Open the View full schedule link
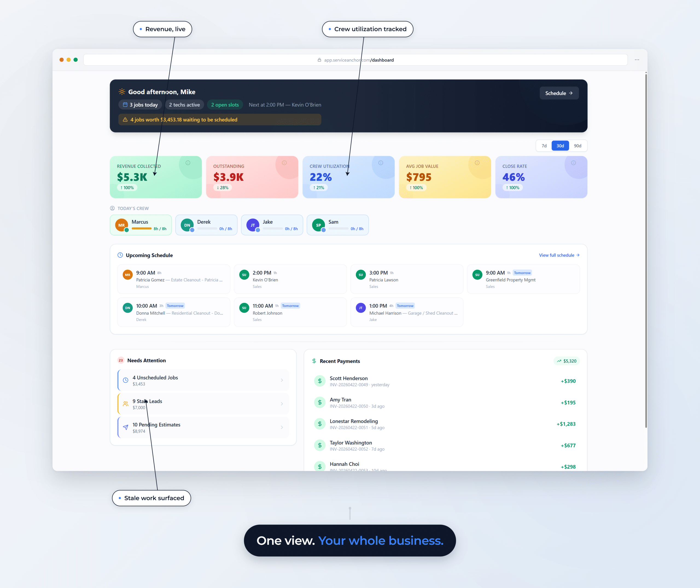Image resolution: width=700 pixels, height=588 pixels. point(559,255)
